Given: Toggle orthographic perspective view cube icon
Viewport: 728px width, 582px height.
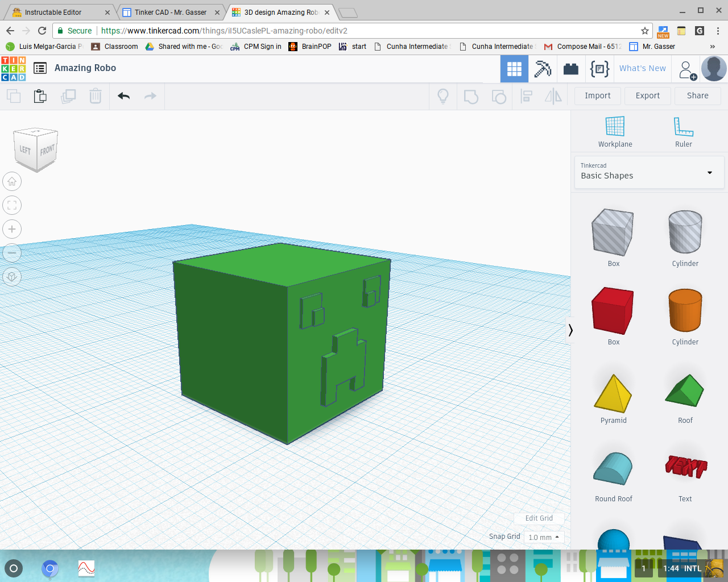Looking at the screenshot, I should click(12, 277).
